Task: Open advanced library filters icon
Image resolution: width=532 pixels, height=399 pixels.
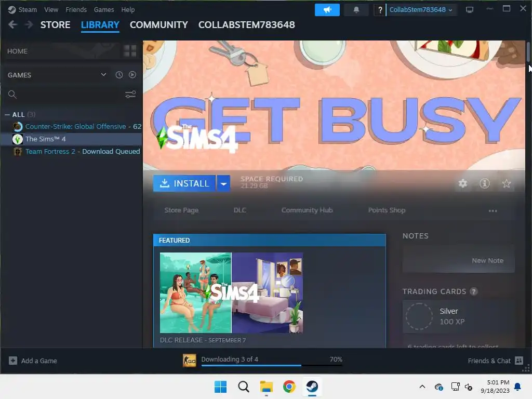Action: point(130,95)
